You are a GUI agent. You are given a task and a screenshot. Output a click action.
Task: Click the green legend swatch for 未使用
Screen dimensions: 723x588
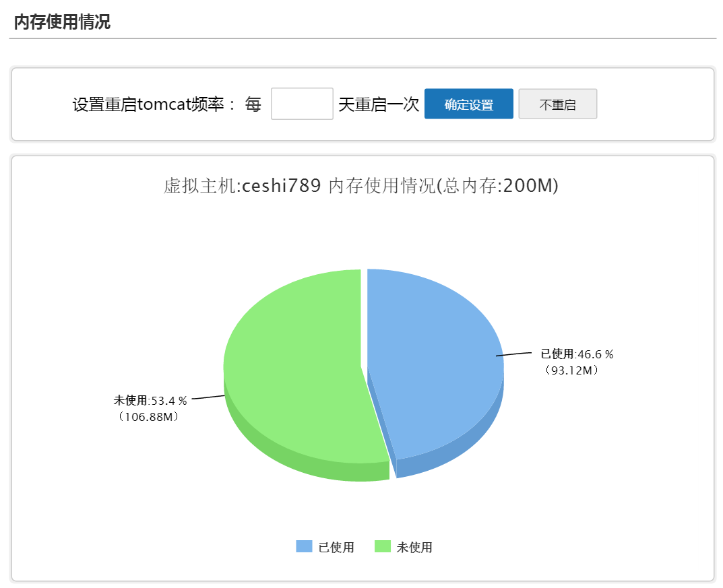[x=382, y=546]
